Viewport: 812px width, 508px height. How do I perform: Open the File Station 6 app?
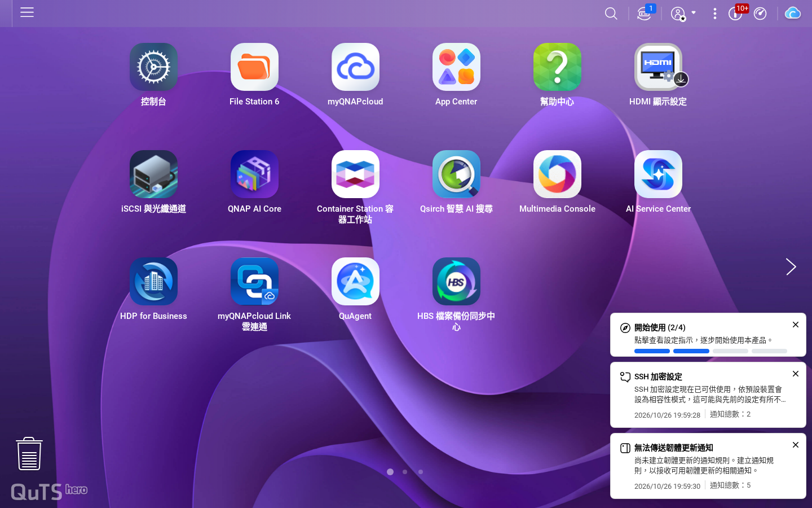[x=254, y=67]
